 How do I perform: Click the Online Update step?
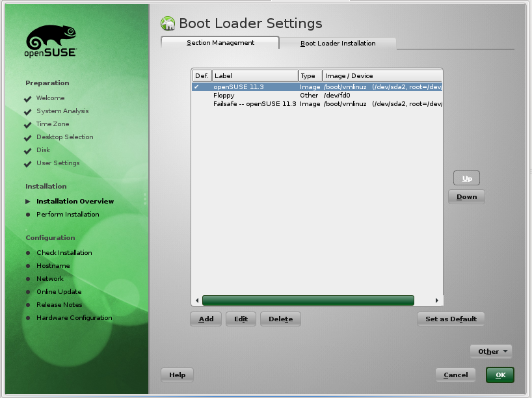pyautogui.click(x=59, y=292)
